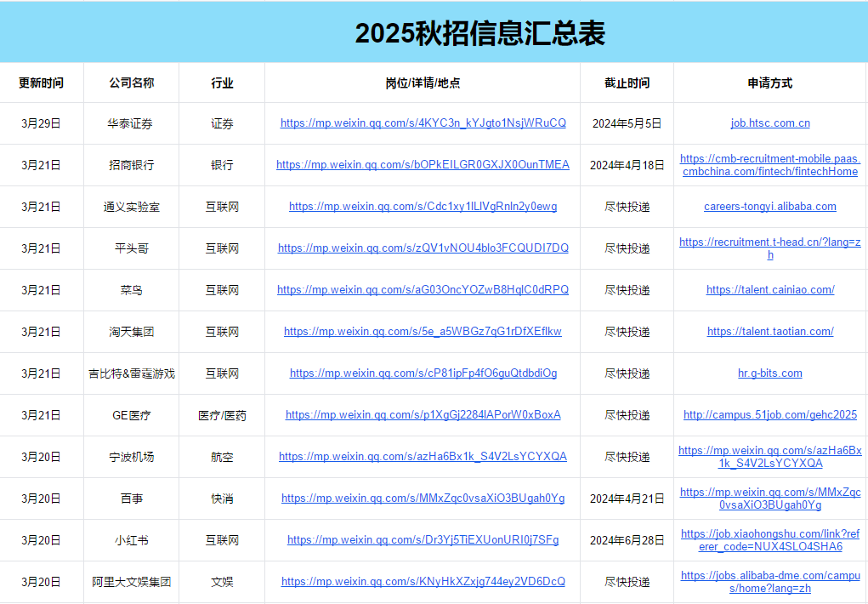Select the 3月29日 update date cell
Image resolution: width=868 pixels, height=604 pixels.
pyautogui.click(x=42, y=123)
